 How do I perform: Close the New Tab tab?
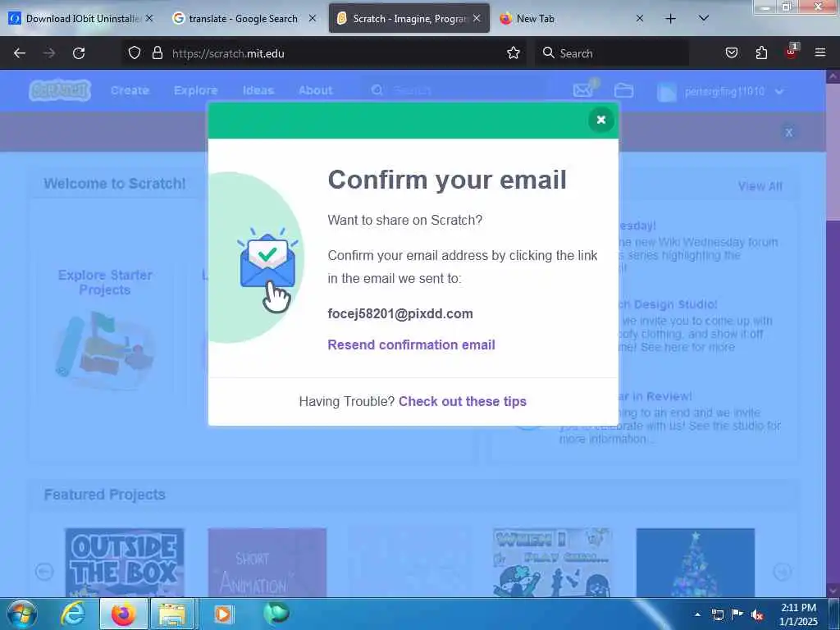point(640,18)
